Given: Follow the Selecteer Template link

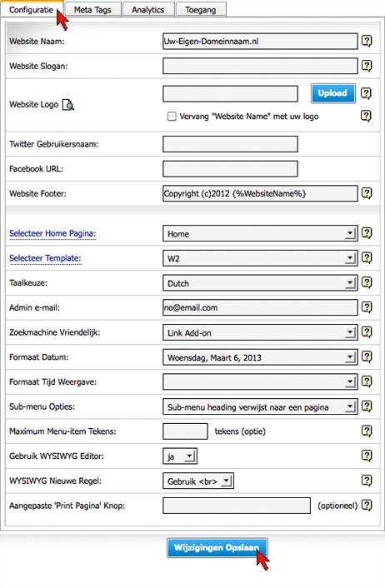Looking at the screenshot, I should coord(45,258).
